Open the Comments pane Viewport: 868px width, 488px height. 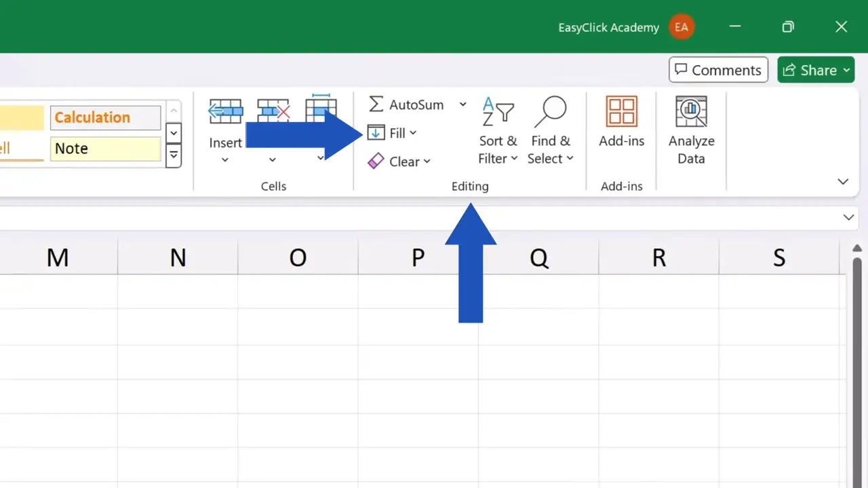[x=718, y=70]
